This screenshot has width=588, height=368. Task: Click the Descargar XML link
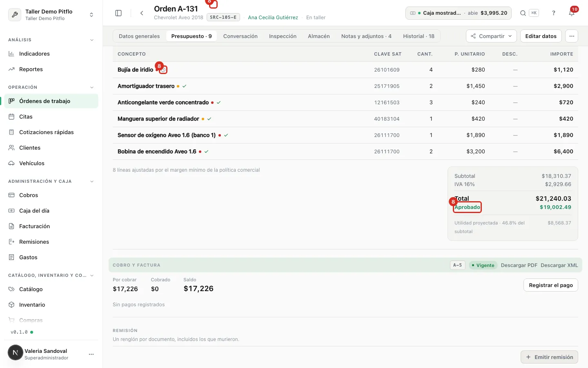click(x=559, y=265)
